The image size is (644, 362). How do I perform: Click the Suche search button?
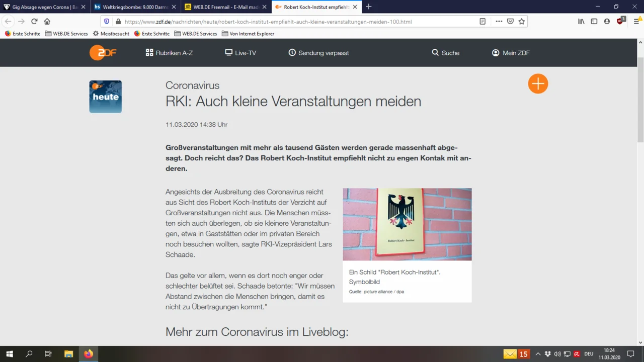[445, 53]
